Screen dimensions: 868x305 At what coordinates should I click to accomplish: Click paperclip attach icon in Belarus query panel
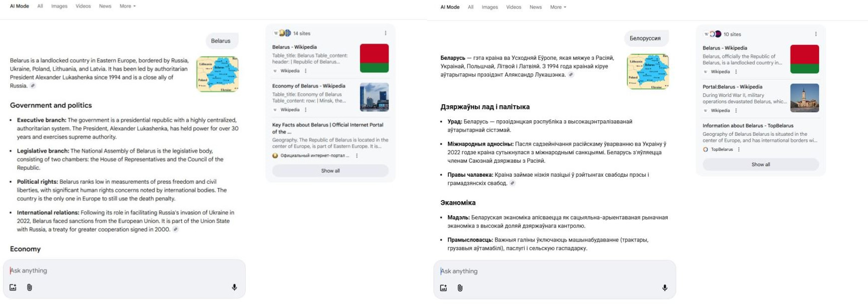click(29, 287)
